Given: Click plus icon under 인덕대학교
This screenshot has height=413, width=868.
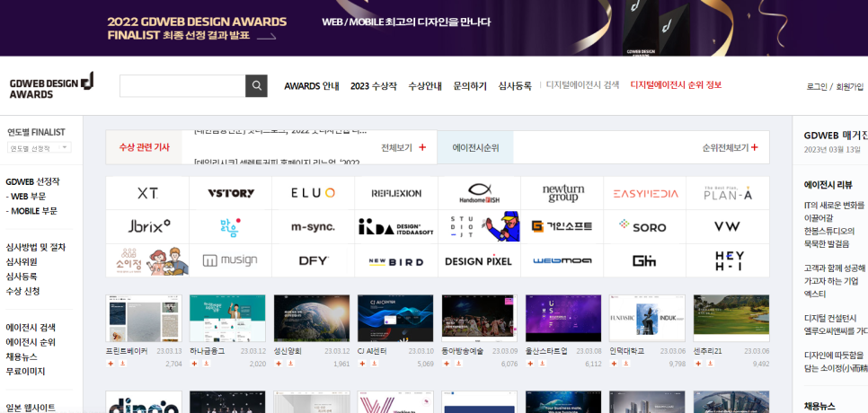Looking at the screenshot, I should [x=614, y=364].
